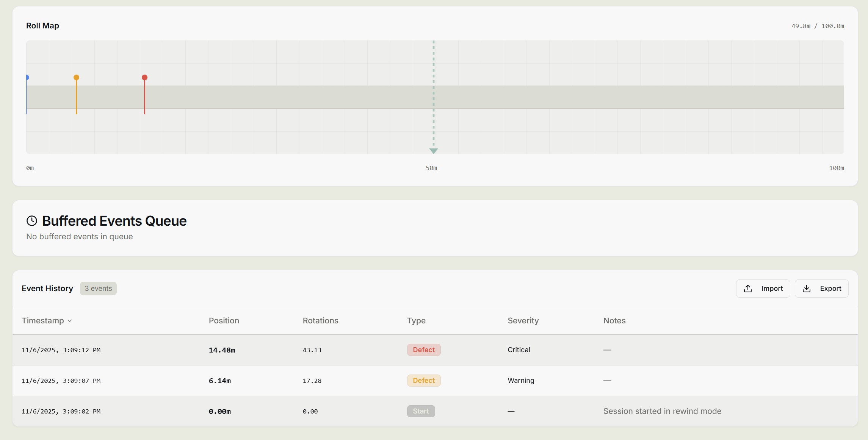Select the Critical Defect badge in the first row

(423, 350)
